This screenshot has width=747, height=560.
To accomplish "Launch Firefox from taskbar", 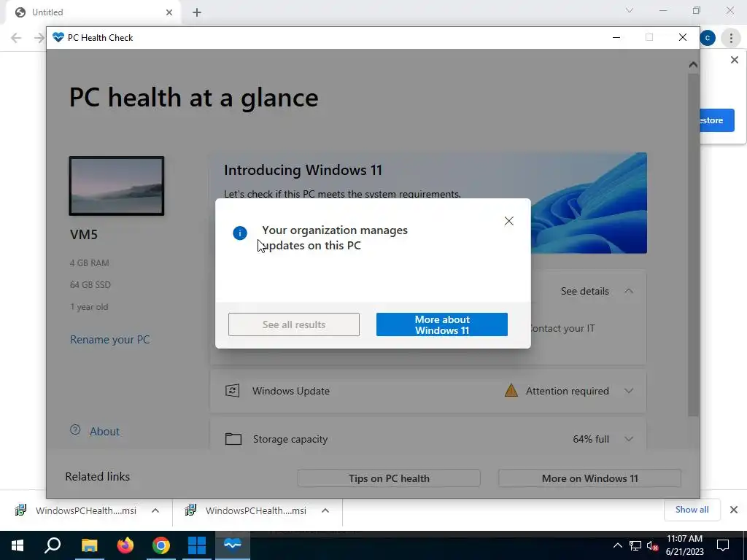I will pos(125,545).
